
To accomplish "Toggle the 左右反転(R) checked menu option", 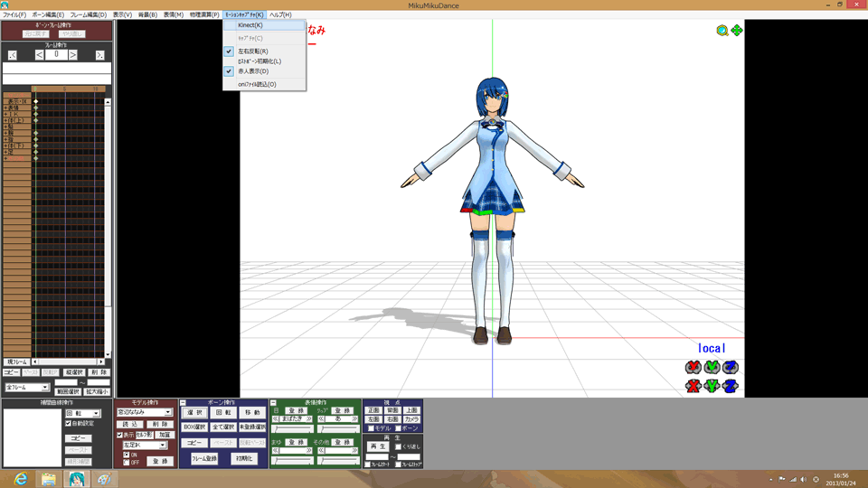I will pos(253,52).
